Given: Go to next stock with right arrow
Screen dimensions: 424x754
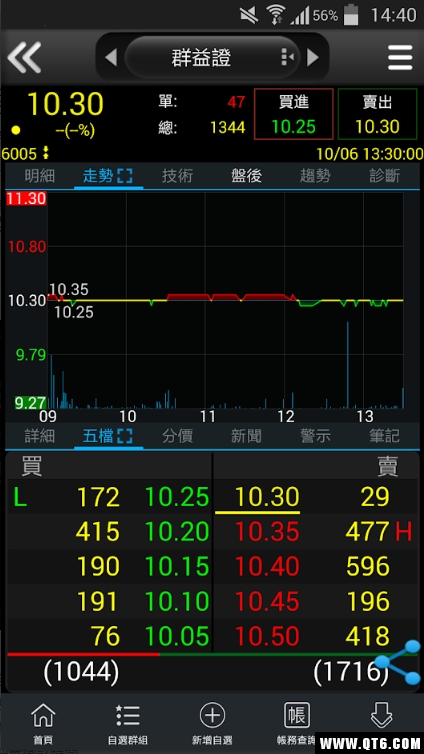Looking at the screenshot, I should [313, 58].
